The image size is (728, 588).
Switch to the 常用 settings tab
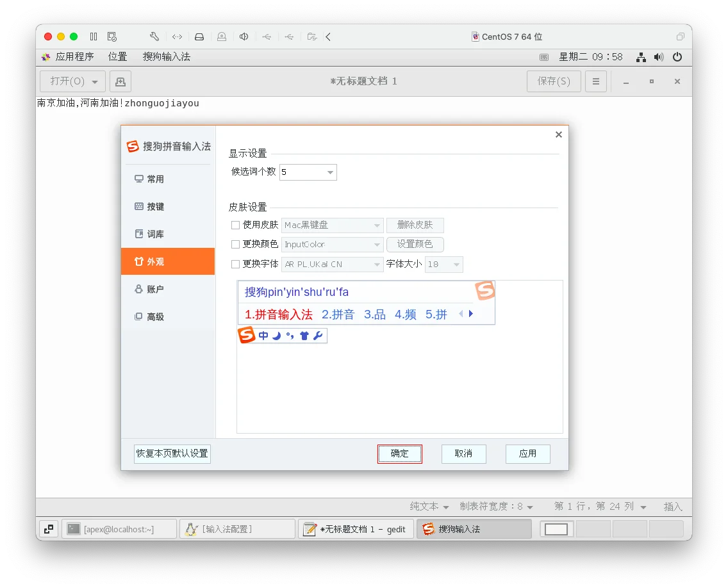(x=168, y=179)
